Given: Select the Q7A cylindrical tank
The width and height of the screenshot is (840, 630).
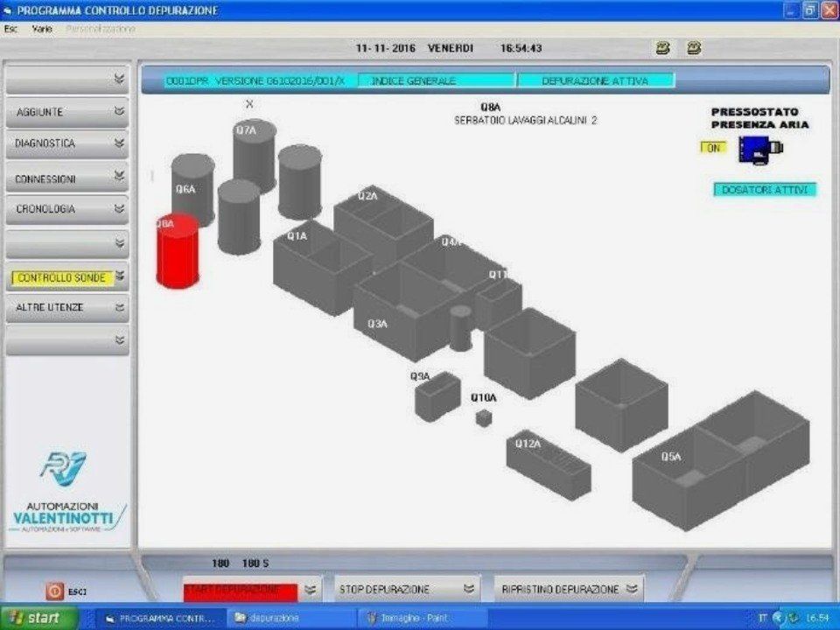Looking at the screenshot, I should [x=255, y=156].
